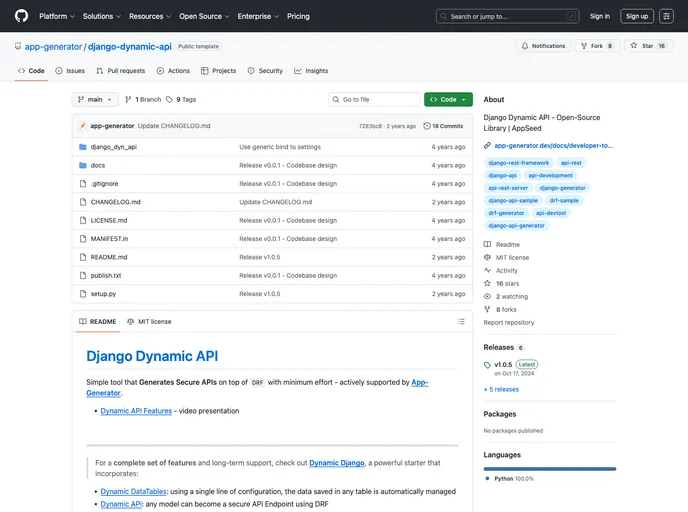Click the app-generator avatar in commit row
The height and width of the screenshot is (512, 688).
(82, 126)
